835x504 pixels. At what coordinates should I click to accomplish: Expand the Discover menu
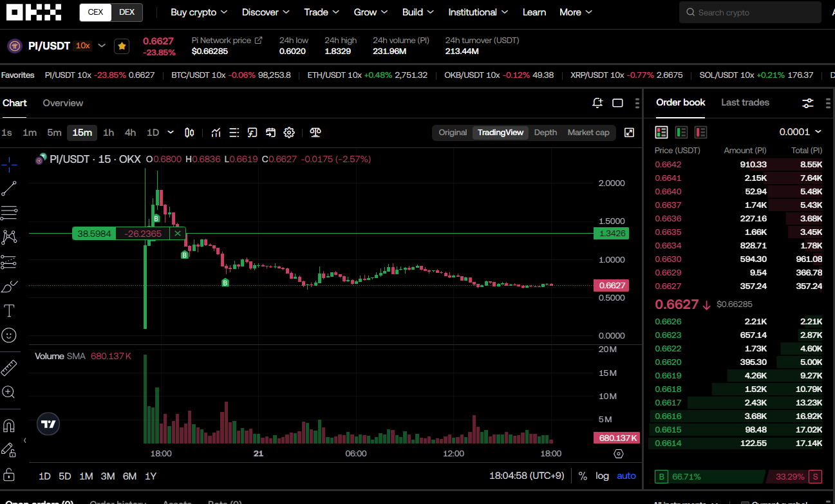[266, 12]
